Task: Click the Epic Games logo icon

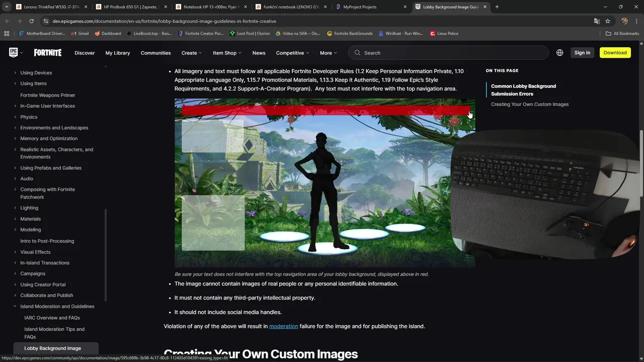Action: tap(14, 53)
